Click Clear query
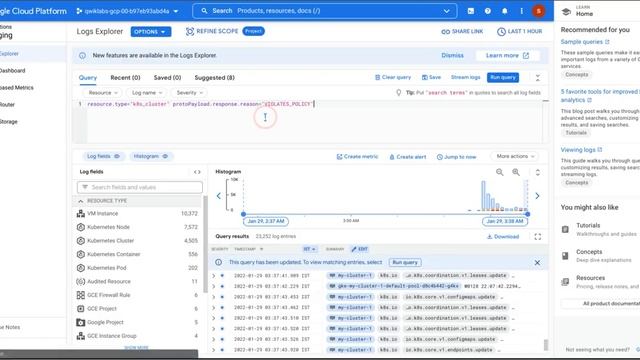640x360 pixels. click(x=393, y=78)
